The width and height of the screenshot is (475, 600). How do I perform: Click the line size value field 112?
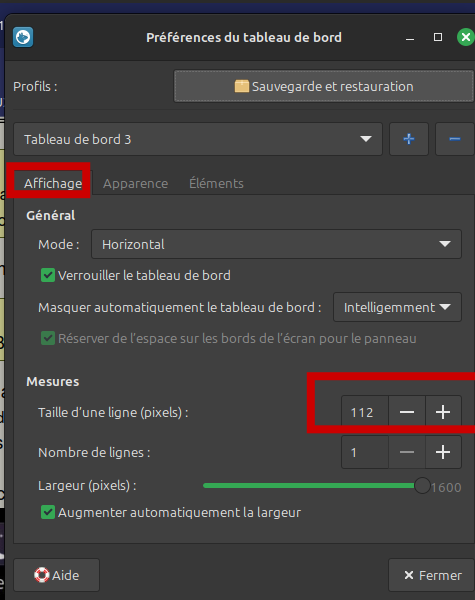(365, 412)
